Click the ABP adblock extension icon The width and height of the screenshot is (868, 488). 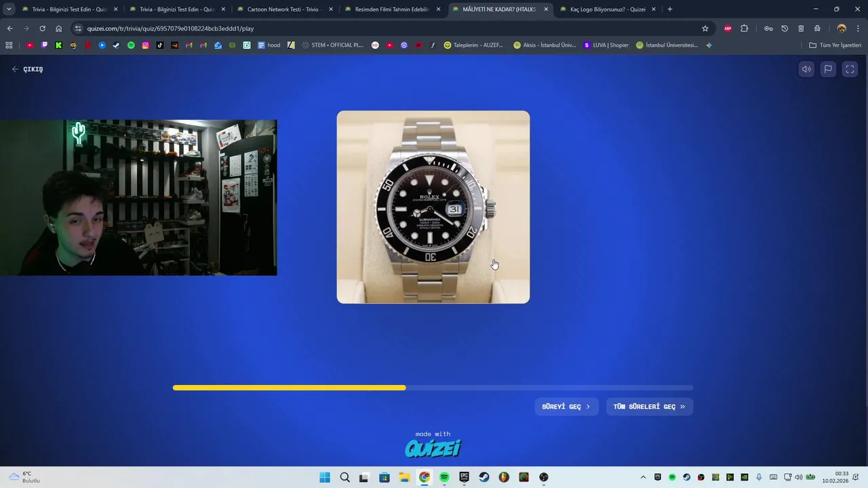[728, 28]
